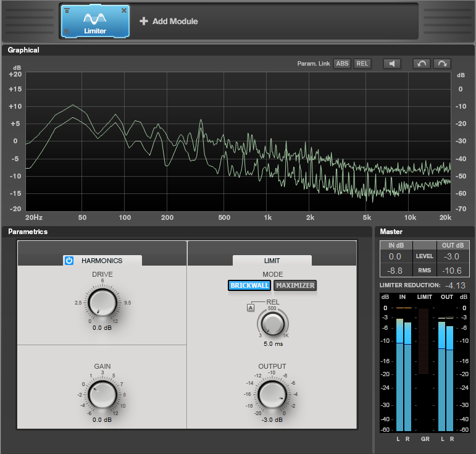Select the HARMONICS tab

(102, 261)
